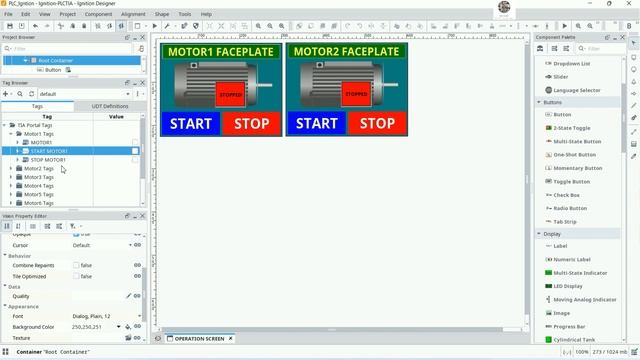Click the Undo arrow in the toolbar
This screenshot has height=360, width=640.
tap(36, 26)
